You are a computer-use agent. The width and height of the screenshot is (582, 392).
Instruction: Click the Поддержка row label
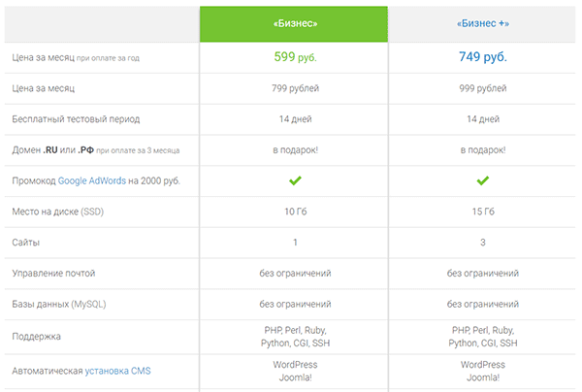click(36, 337)
